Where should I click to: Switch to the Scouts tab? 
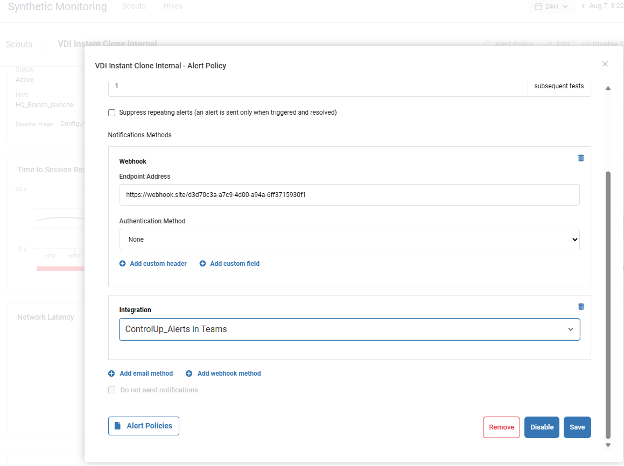[x=133, y=7]
